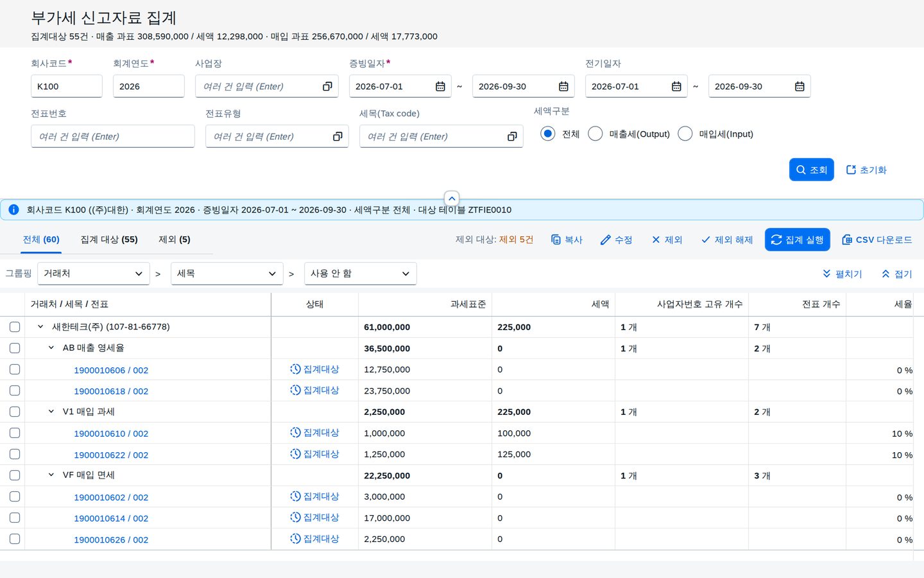This screenshot has height=578, width=924.
Task: Click status clock icon on row 1900010606
Action: click(295, 369)
